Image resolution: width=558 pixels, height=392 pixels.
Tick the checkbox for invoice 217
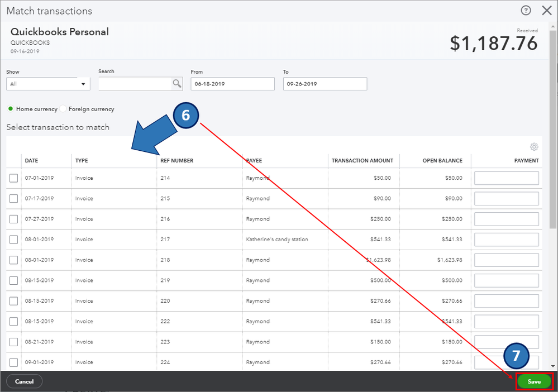[13, 240]
